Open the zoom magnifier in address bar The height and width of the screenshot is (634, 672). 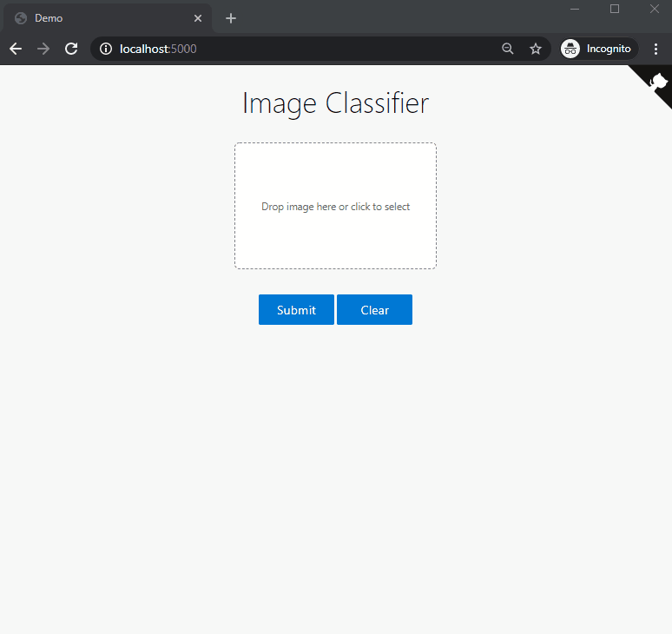click(x=508, y=49)
